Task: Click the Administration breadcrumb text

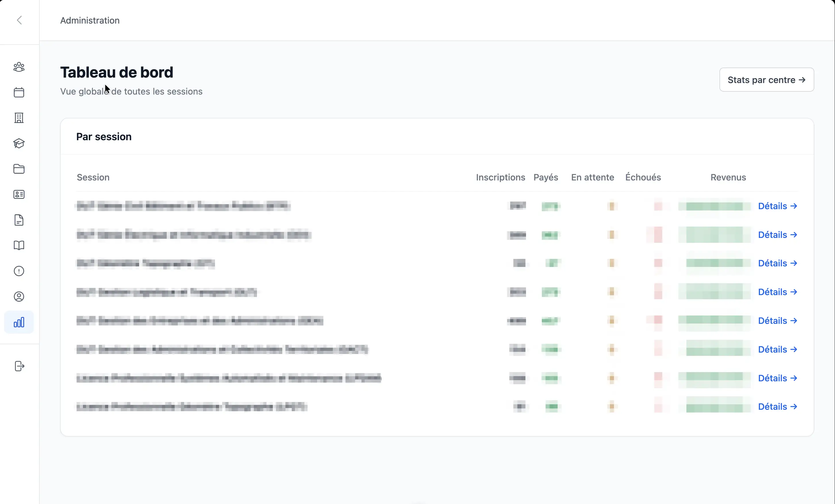Action: coord(90,21)
